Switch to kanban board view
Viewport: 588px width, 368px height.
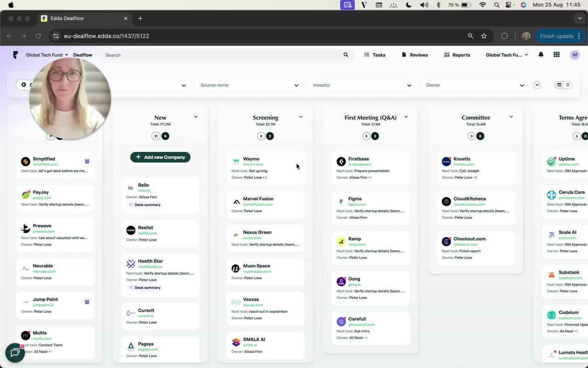click(559, 85)
